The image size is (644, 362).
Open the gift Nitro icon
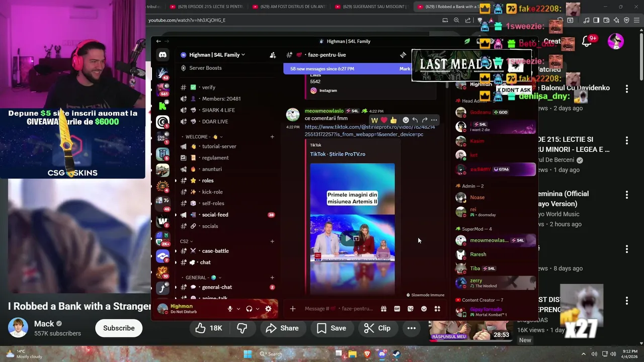coord(383,309)
